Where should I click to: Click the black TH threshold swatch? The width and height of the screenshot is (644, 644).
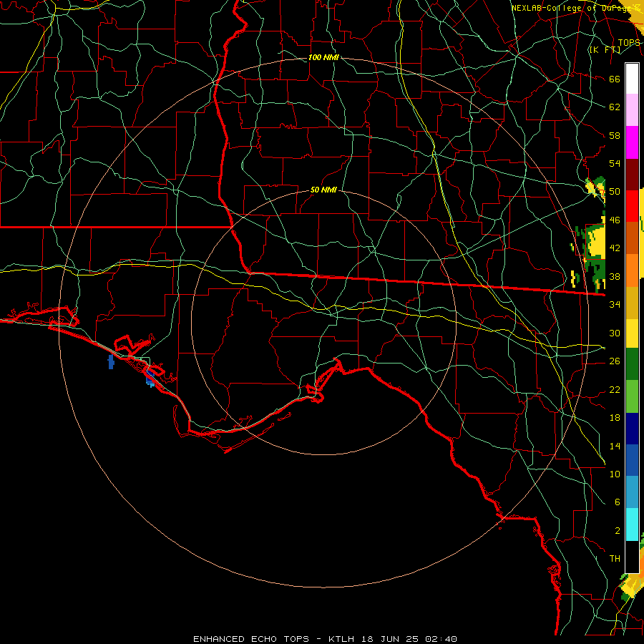(x=632, y=557)
